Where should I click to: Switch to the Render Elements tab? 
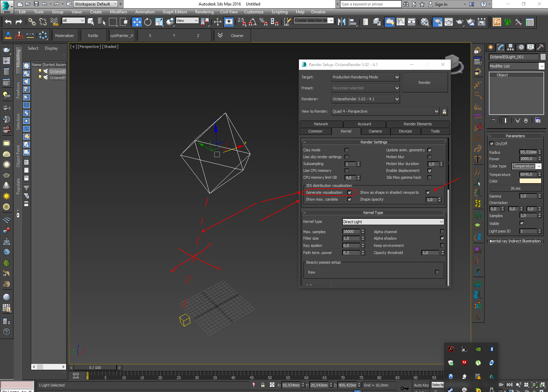point(418,124)
